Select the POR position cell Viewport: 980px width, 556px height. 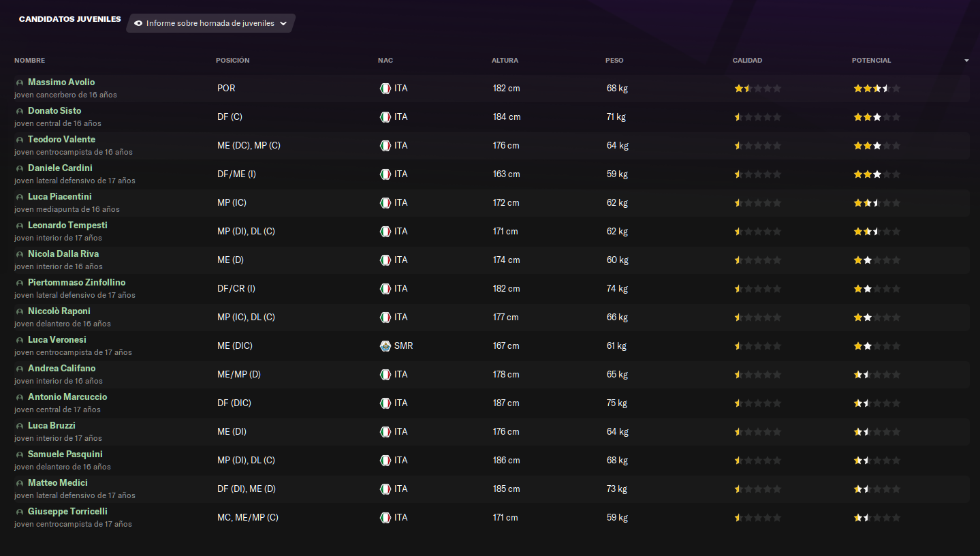[226, 88]
